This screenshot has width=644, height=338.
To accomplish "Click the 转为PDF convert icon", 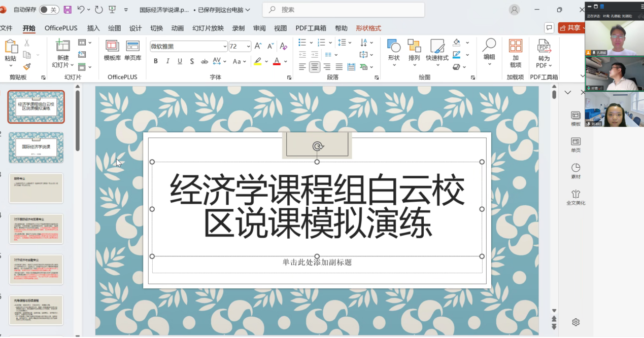I will [x=544, y=47].
